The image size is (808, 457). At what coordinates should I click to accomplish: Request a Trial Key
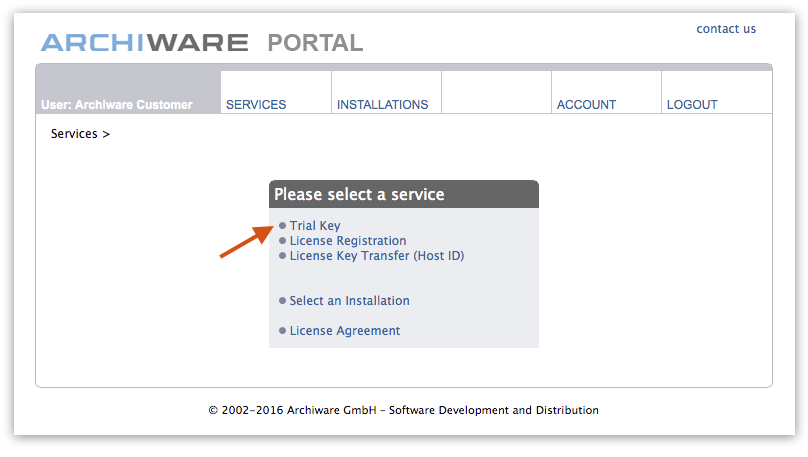coord(315,226)
